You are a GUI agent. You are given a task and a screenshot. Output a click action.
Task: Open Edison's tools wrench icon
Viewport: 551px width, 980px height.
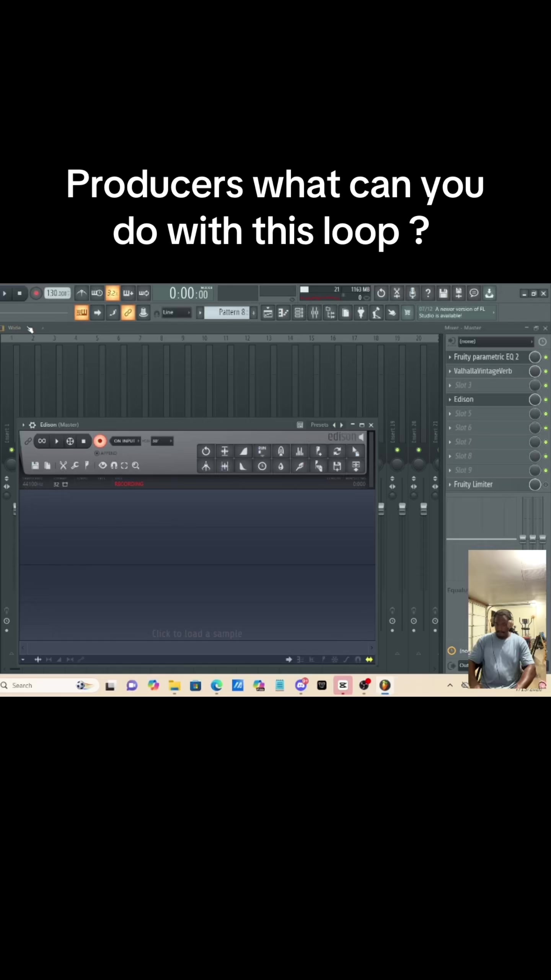(x=75, y=465)
